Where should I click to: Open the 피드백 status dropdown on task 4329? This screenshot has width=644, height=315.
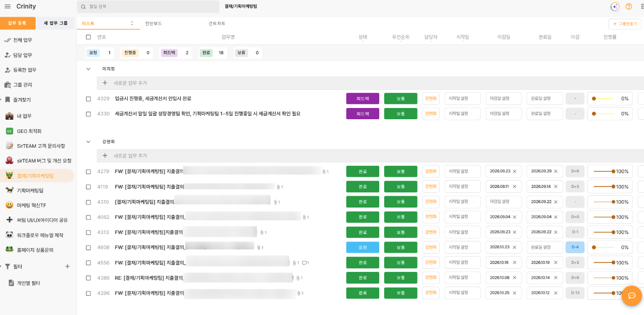363,99
